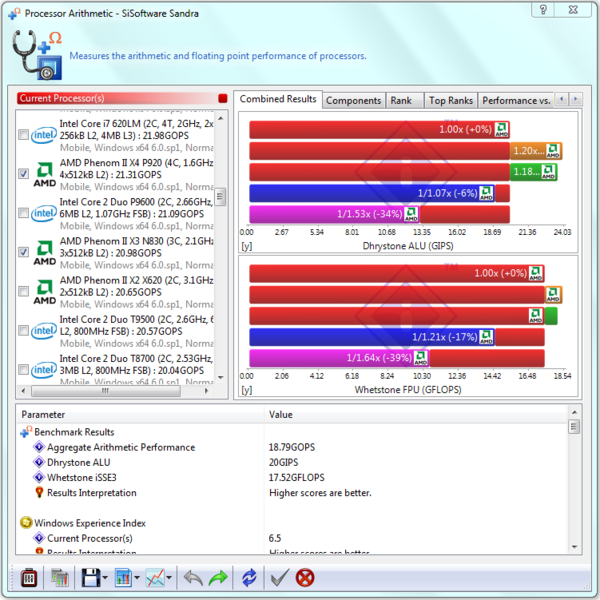600x600 pixels.
Task: Click AMD logo beside Phenom II X4 P920
Action: pos(44,174)
